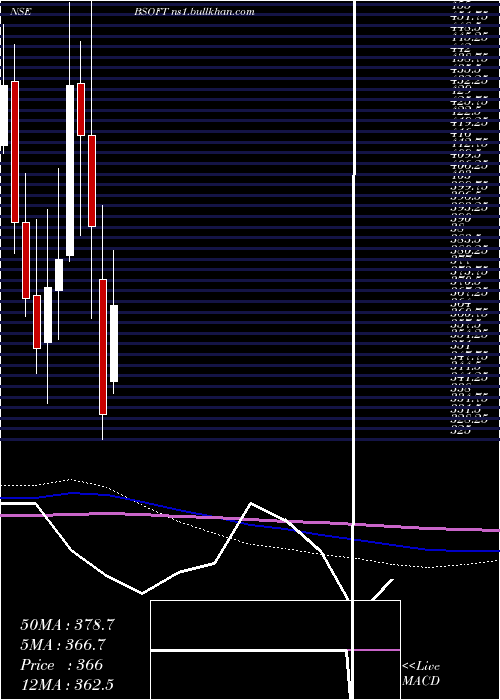Image resolution: width=500 pixels, height=700 pixels.
Task: Select the 50MA : 378.7 reading
Action: point(67,625)
